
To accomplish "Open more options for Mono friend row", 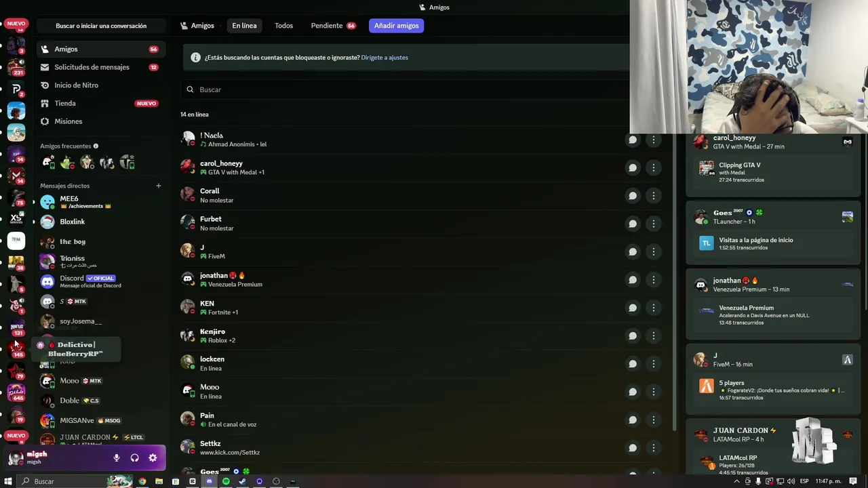I will (654, 392).
